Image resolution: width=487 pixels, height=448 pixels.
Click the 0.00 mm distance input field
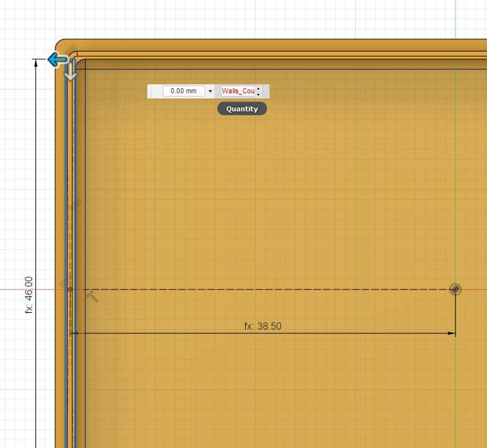(183, 91)
